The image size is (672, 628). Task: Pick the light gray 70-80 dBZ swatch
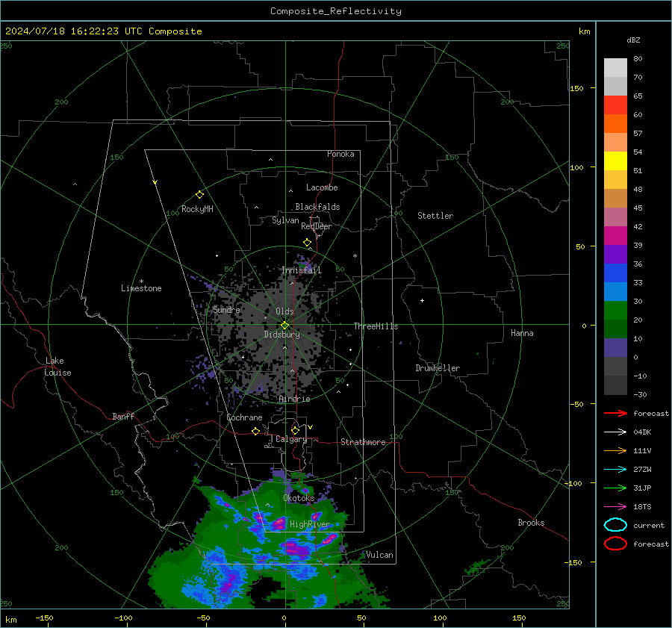tap(615, 68)
